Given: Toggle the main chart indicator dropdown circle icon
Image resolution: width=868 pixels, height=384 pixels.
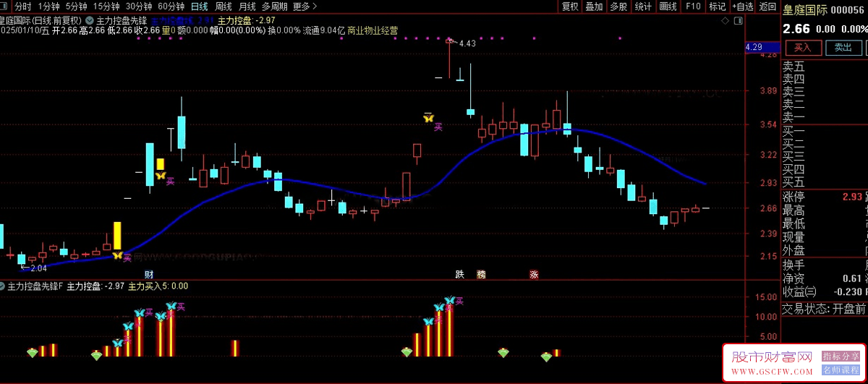Looking at the screenshot, I should coord(89,20).
